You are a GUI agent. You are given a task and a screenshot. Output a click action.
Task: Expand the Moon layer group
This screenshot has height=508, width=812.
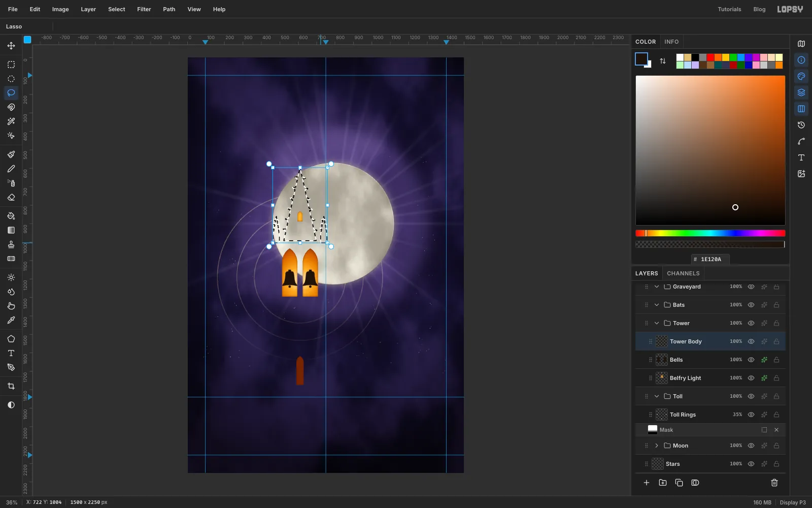click(x=657, y=446)
